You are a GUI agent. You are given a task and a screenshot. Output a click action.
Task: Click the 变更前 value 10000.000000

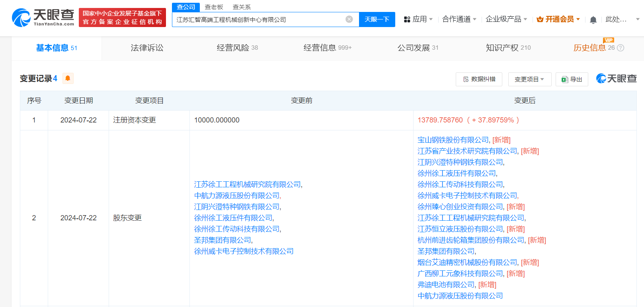point(217,120)
